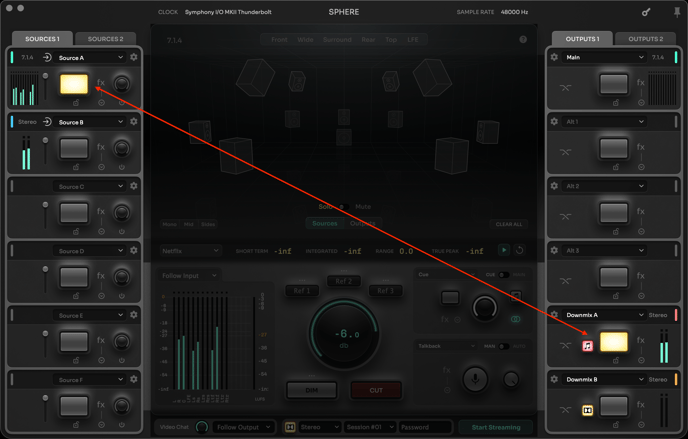Click the music note icon in Downmix A
This screenshot has height=439, width=688.
pos(588,345)
